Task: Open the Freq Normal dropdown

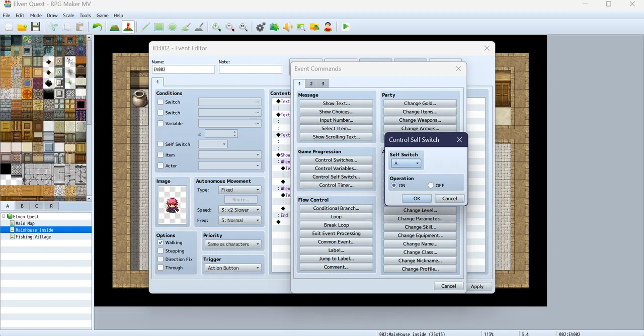Action: (x=239, y=220)
